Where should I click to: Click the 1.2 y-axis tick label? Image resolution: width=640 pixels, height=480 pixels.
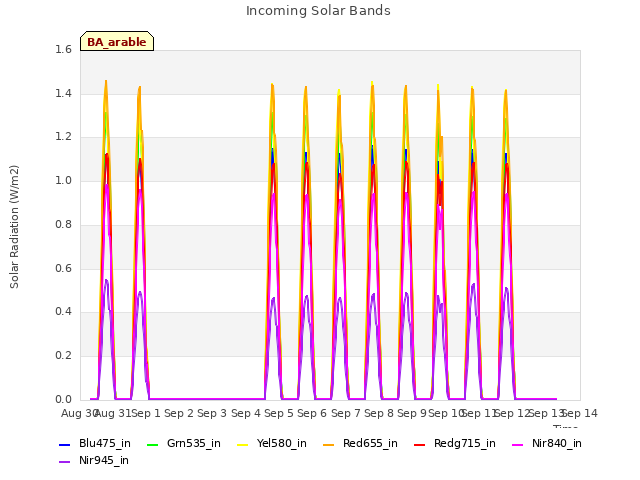pyautogui.click(x=63, y=137)
